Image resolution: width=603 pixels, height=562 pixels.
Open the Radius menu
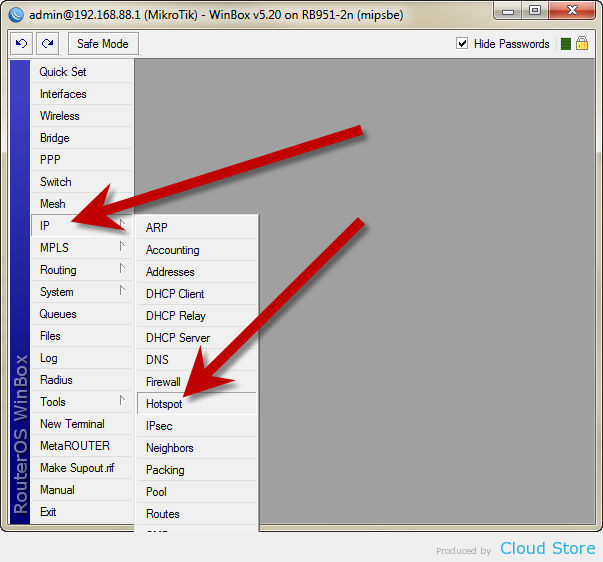point(82,380)
